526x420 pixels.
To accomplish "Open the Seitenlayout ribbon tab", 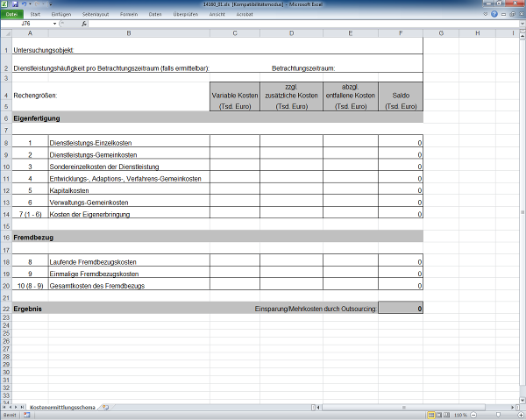I will point(95,15).
